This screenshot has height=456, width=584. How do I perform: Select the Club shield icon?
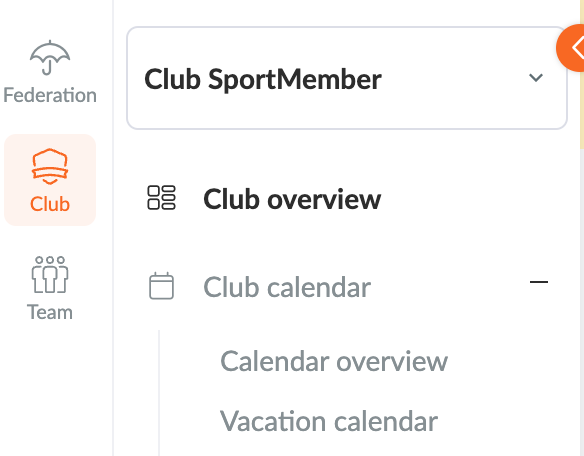pos(50,166)
